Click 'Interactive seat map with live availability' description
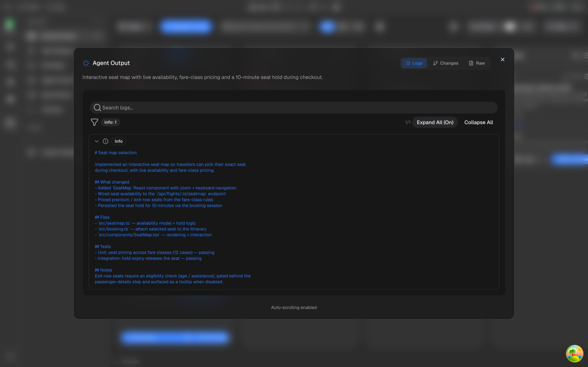Screen dimensions: 588x367 (x=203, y=77)
